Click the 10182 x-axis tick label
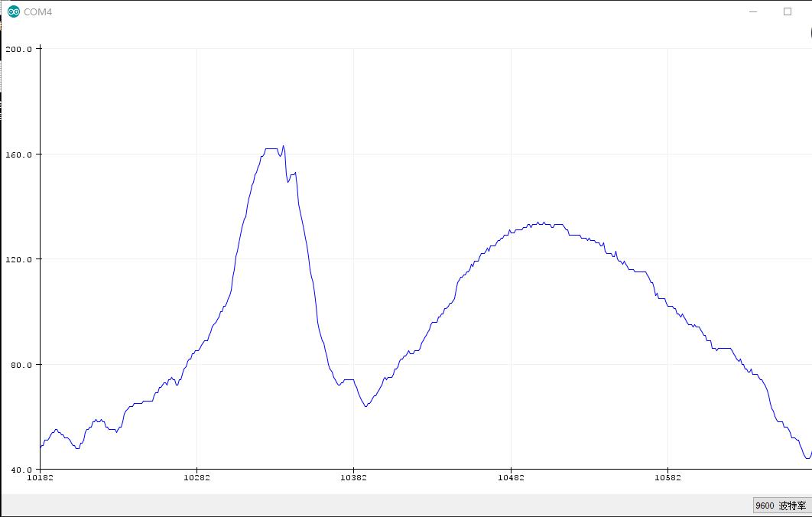 pos(40,478)
